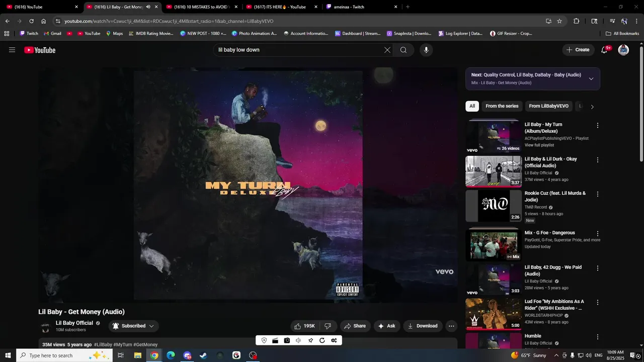644x362 pixels.
Task: Click the speaker icon in floating toolbar
Action: tap(298, 340)
